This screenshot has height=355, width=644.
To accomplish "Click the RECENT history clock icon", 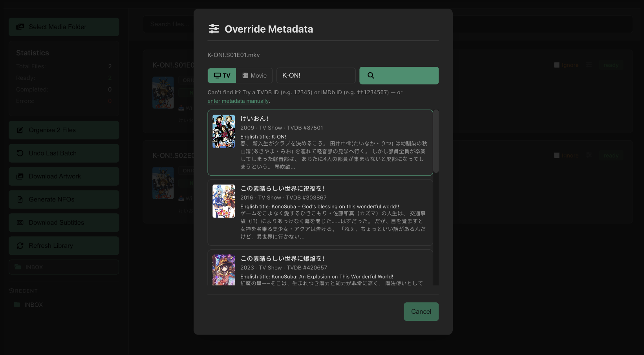I will [11, 291].
